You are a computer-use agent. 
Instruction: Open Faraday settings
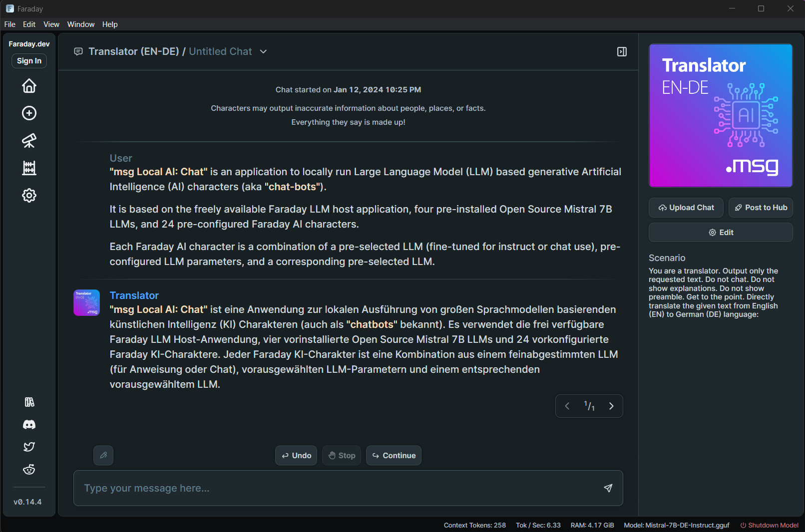point(29,196)
